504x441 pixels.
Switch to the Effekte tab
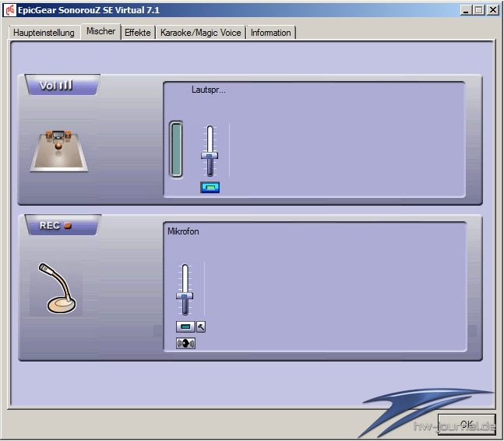[x=138, y=33]
